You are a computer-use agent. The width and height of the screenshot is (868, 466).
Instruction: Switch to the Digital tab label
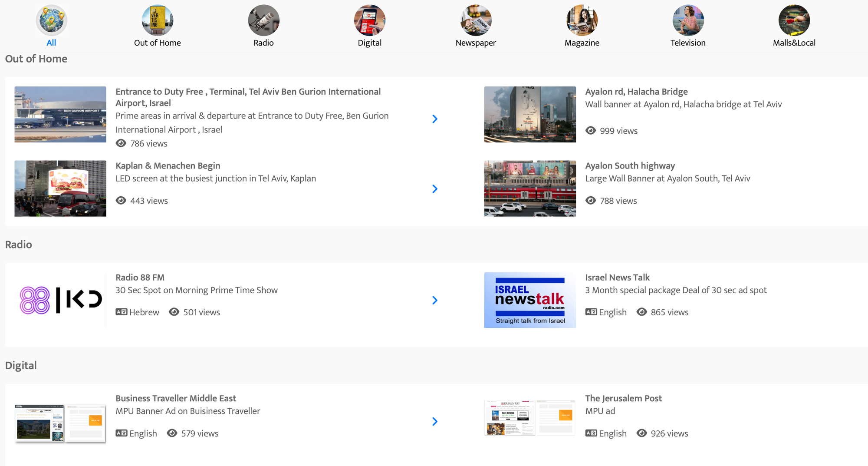(x=370, y=43)
